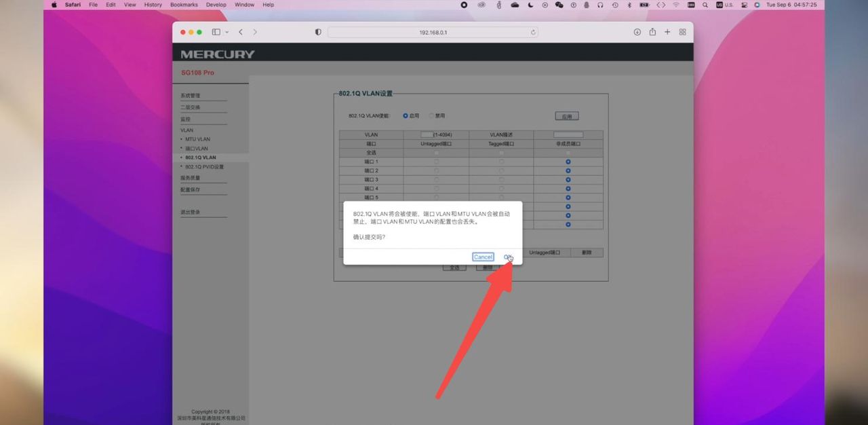Select Untagged radio for 端口 4
868x425 pixels.
[436, 188]
